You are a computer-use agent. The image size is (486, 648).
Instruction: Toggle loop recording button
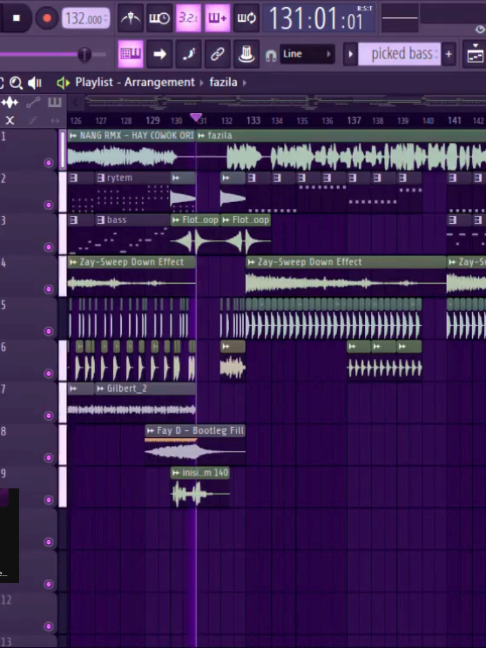tap(246, 18)
